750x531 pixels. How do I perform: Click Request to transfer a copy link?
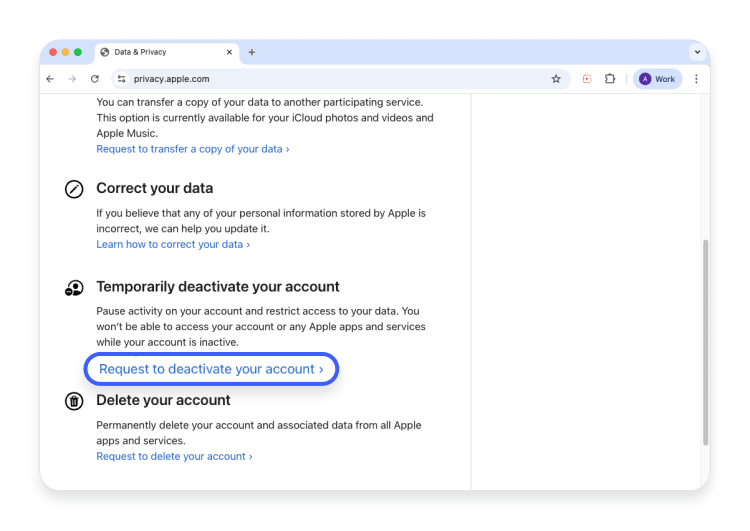click(193, 149)
